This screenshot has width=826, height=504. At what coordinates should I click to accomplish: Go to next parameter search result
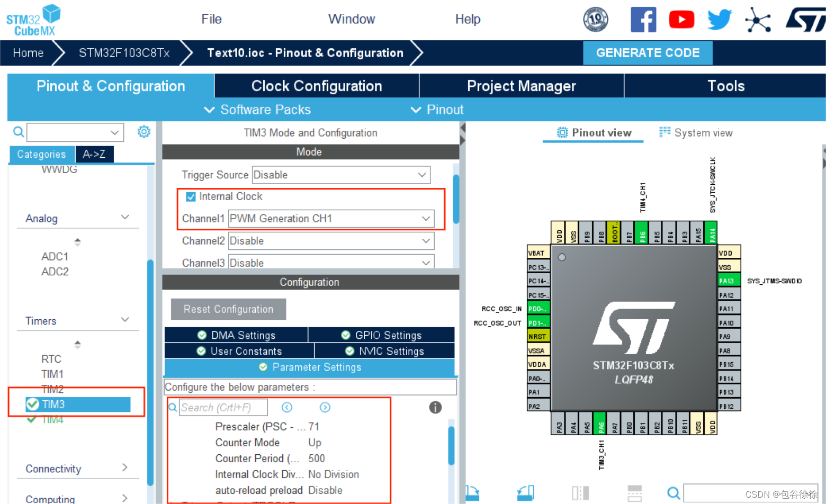pyautogui.click(x=325, y=407)
